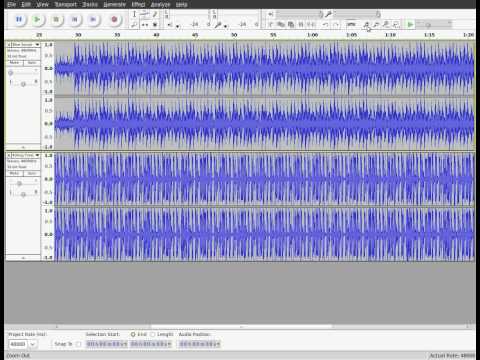Click the Fit Selection zoom icon

386,25
